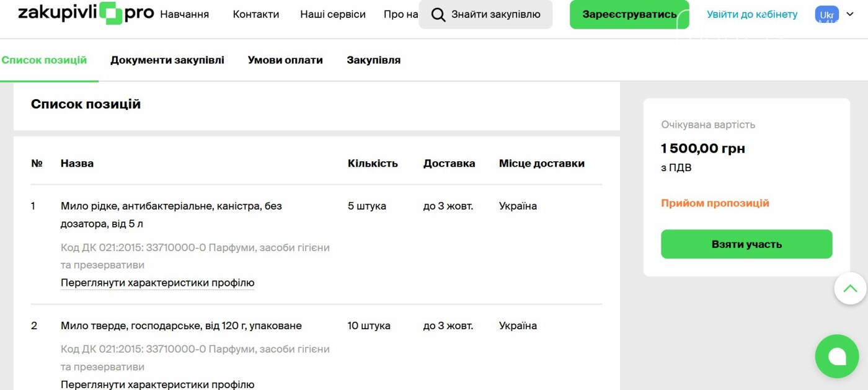868x390 pixels.
Task: Click the Ukr language flag icon
Action: pos(826,15)
